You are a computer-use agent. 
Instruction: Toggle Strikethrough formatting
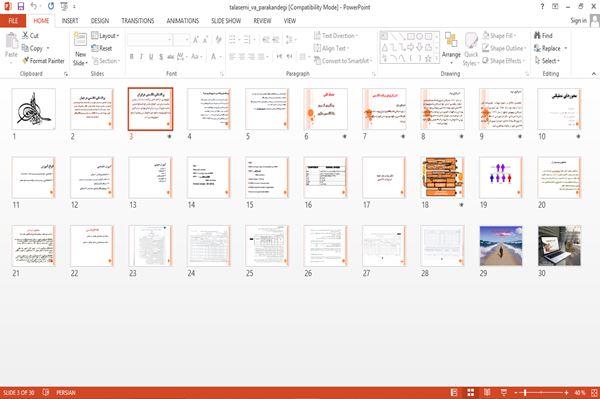tap(171, 57)
